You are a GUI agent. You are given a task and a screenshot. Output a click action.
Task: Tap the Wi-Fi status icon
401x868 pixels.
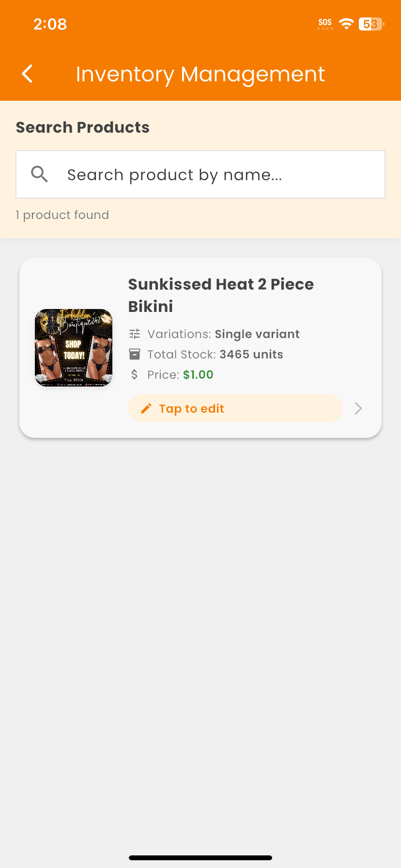click(346, 23)
